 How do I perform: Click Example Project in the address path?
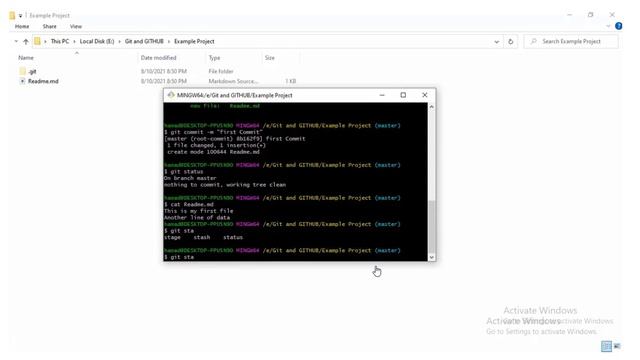(x=194, y=42)
